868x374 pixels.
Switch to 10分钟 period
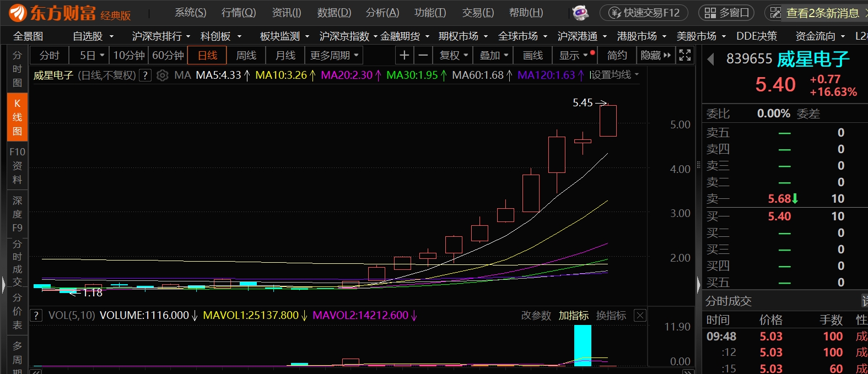[x=129, y=55]
